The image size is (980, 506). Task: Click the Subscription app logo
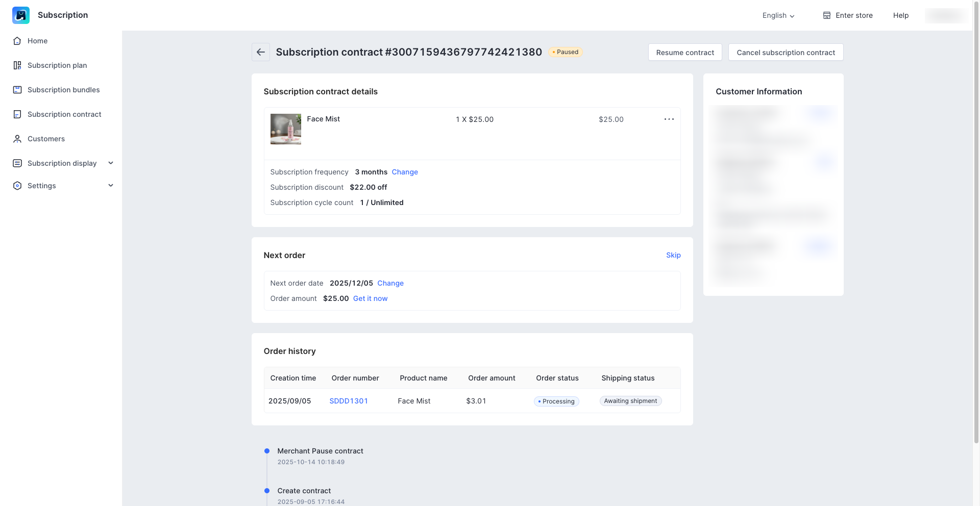21,15
